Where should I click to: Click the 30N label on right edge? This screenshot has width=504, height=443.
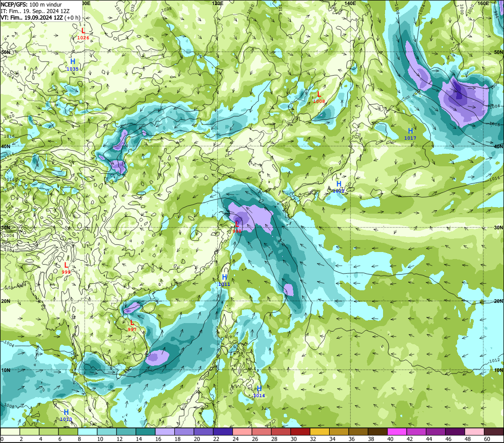coord(498,228)
